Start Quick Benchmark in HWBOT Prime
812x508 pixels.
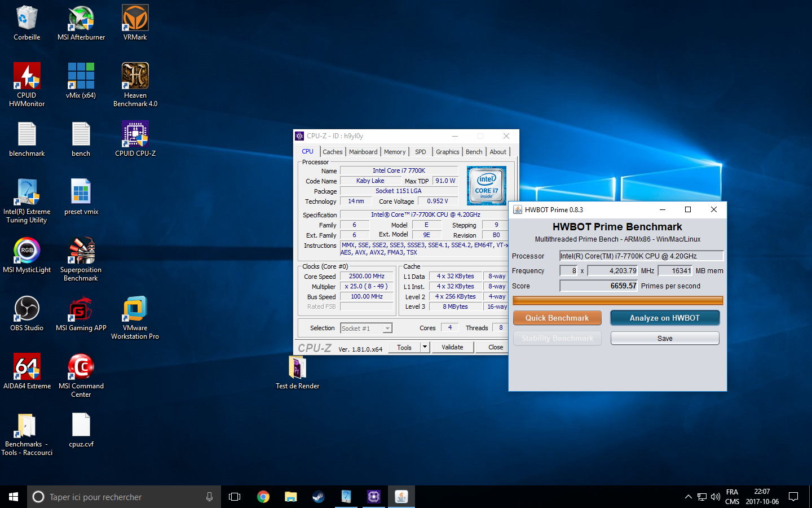point(557,318)
